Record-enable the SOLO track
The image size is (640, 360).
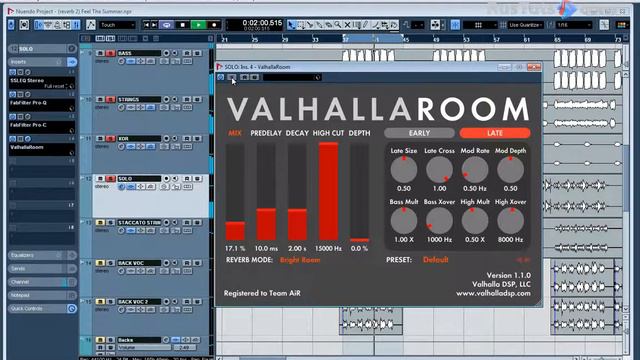click(166, 179)
